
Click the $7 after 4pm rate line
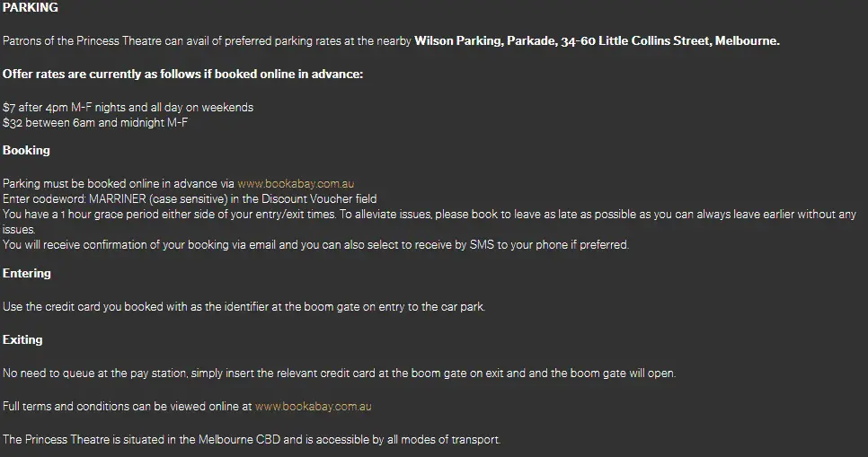128,108
